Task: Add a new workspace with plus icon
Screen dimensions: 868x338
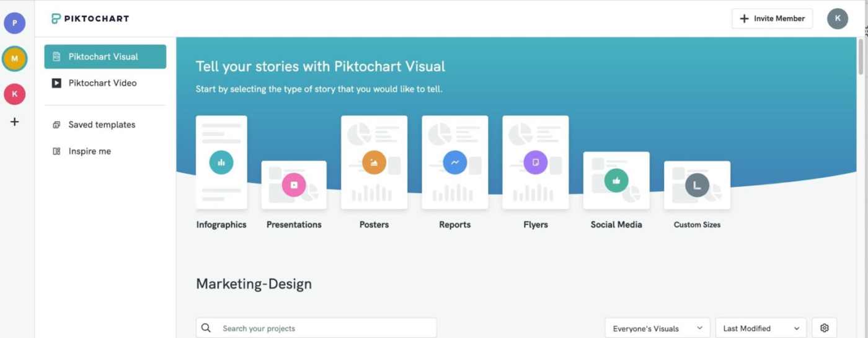Action: (15, 122)
